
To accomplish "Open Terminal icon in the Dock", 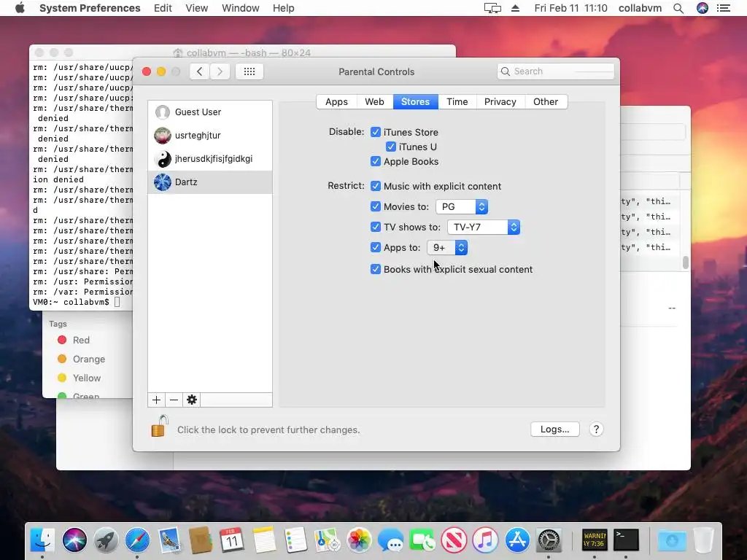I will coord(625,540).
